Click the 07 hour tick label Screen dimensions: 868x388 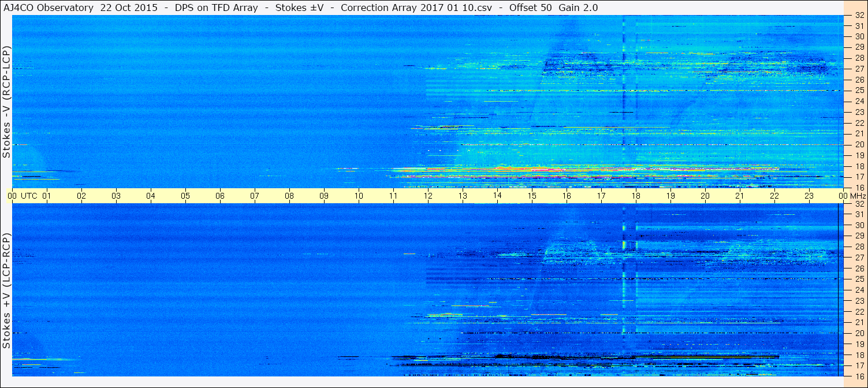pyautogui.click(x=255, y=196)
